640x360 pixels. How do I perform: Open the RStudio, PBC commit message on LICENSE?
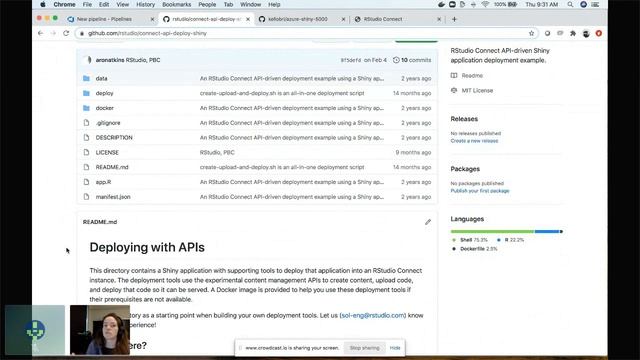tap(217, 152)
